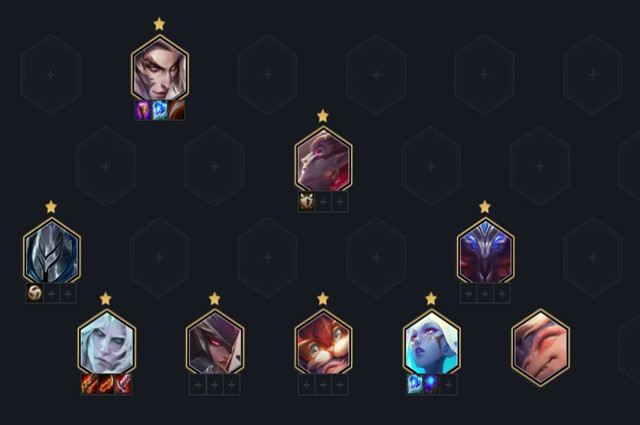Select the red-bearded dwarf champion portrait
The image size is (640, 425).
(x=323, y=342)
